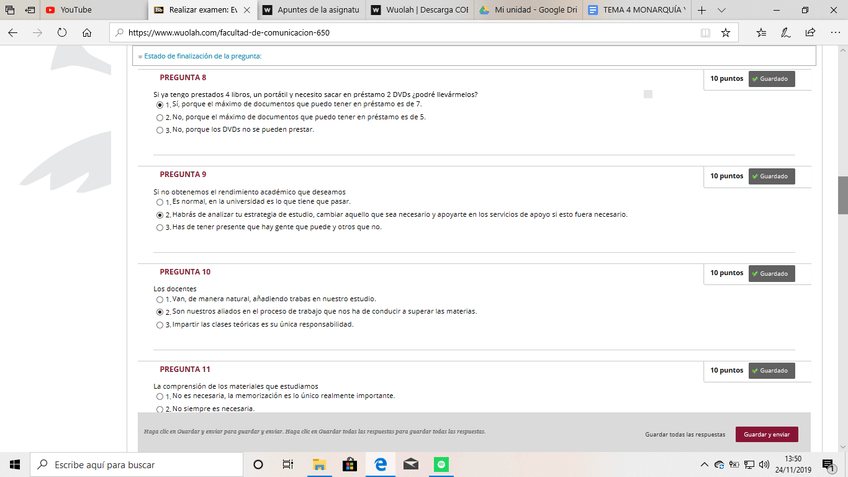Open new tab with plus icon
Screen dimensions: 848x477
point(703,9)
